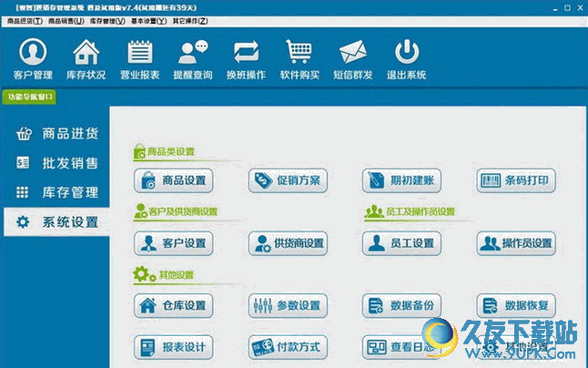Open 短信群发 envelope icon

pos(353,59)
